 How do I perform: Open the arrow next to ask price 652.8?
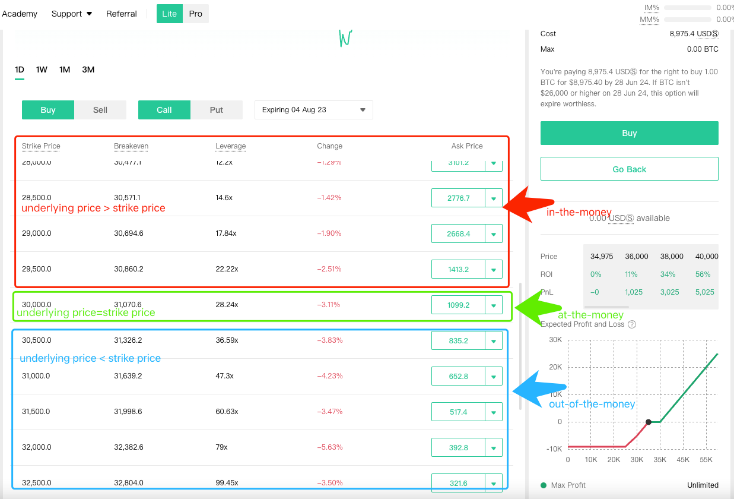pyautogui.click(x=492, y=376)
